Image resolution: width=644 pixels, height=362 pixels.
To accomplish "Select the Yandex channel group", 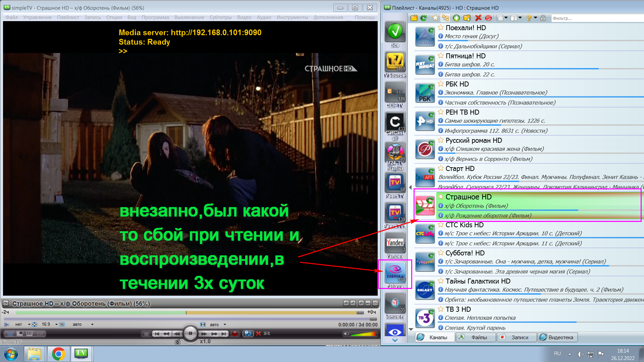I will 395,246.
